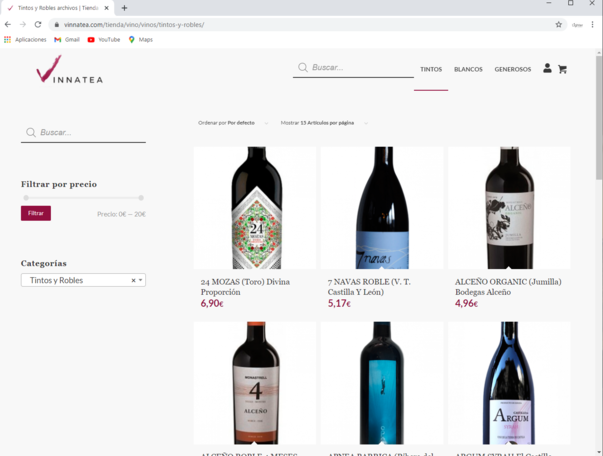Go back with browser back arrow
The image size is (603, 456).
click(x=8, y=25)
